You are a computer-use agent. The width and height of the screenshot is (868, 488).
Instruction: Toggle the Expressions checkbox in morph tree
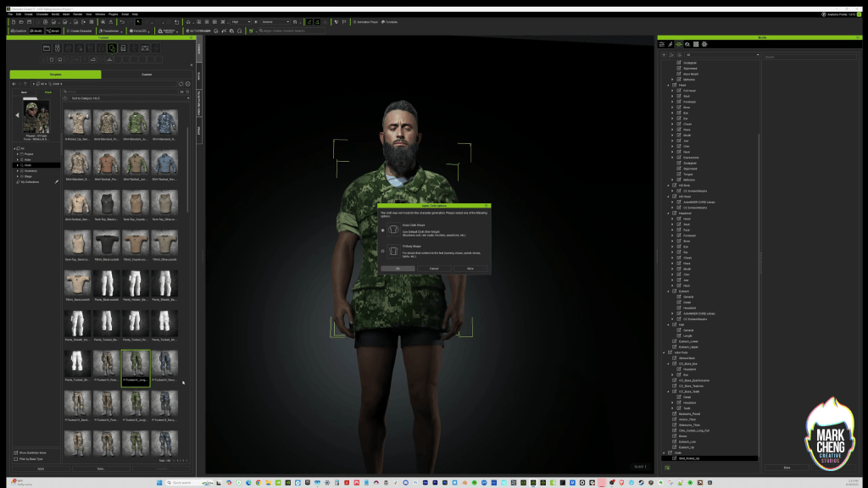click(x=679, y=158)
